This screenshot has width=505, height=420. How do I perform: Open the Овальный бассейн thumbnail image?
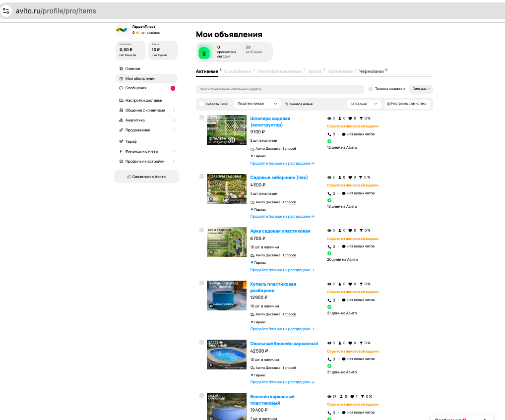click(x=227, y=355)
